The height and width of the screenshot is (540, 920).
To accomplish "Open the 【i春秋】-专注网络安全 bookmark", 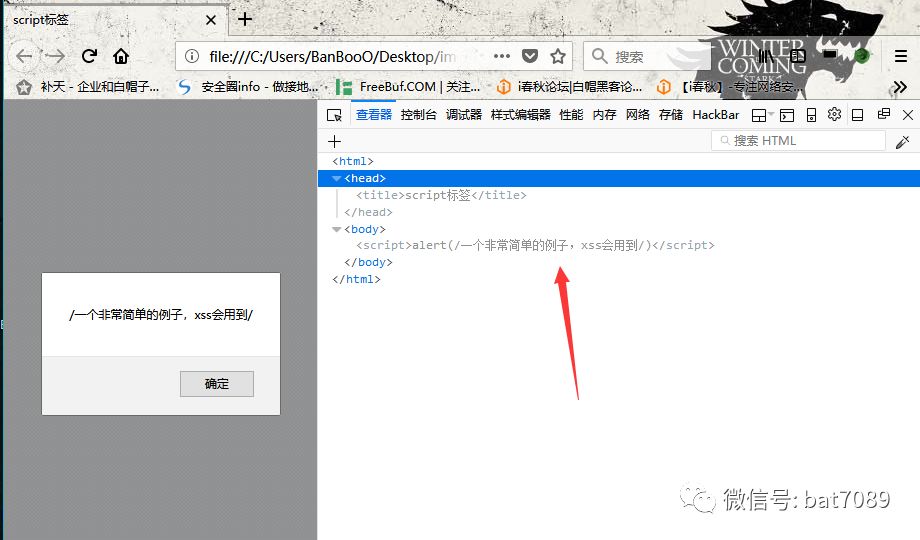I will pos(729,87).
